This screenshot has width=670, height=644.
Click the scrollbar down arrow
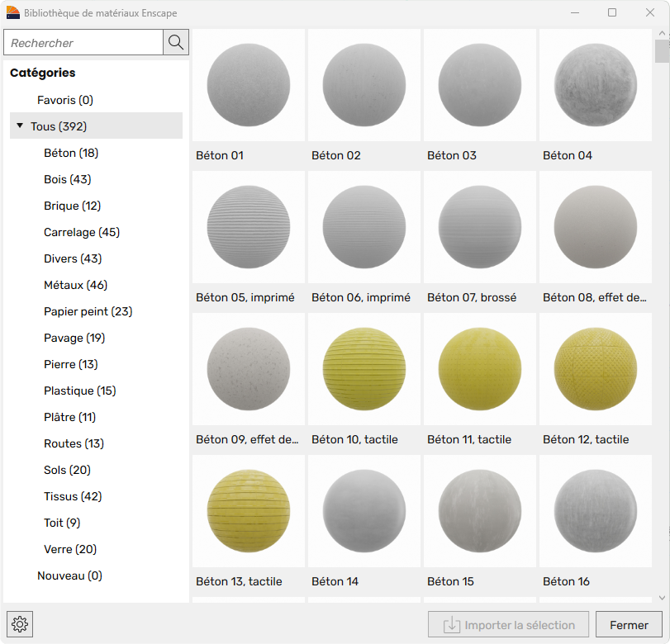(662, 598)
